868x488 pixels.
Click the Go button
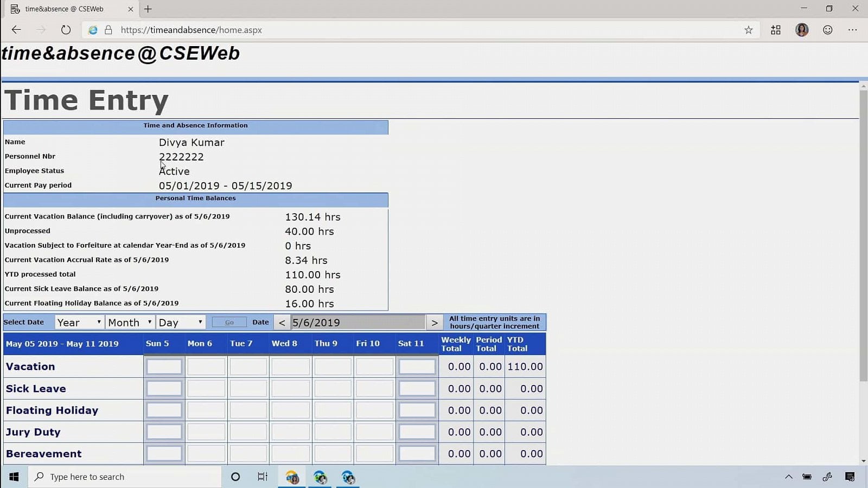click(x=229, y=322)
